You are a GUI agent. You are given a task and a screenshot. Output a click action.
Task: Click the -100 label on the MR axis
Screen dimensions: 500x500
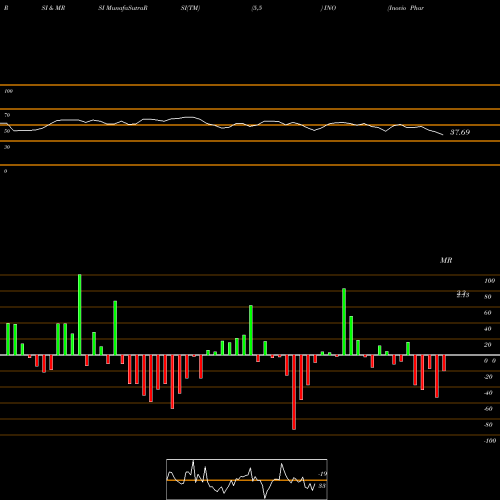pyautogui.click(x=489, y=441)
